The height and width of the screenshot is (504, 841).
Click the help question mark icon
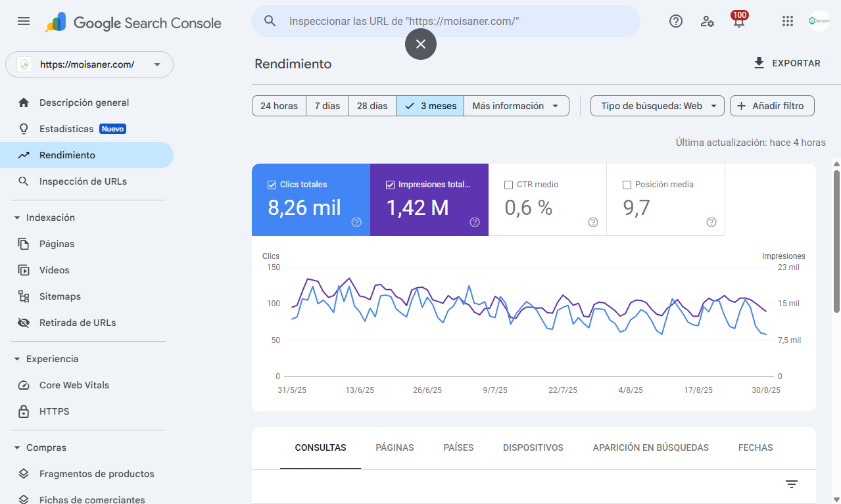[x=676, y=21]
